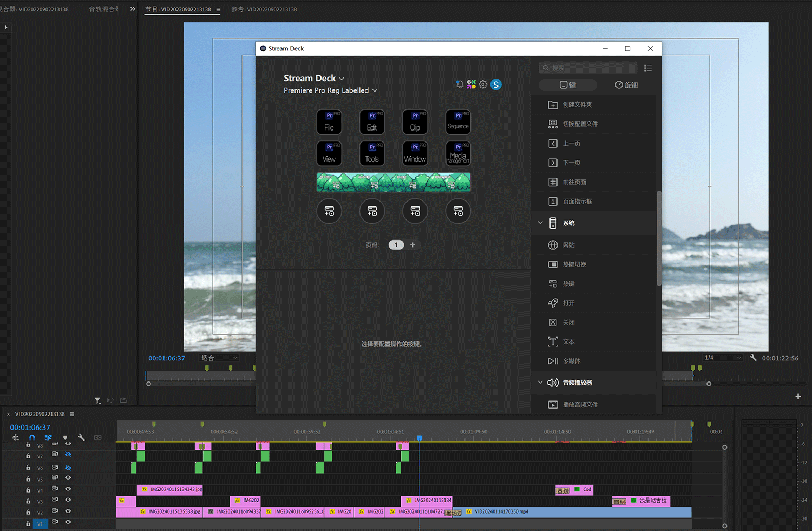This screenshot has width=812, height=531.
Task: Click the Stream Deck notifications bell icon
Action: (x=460, y=85)
